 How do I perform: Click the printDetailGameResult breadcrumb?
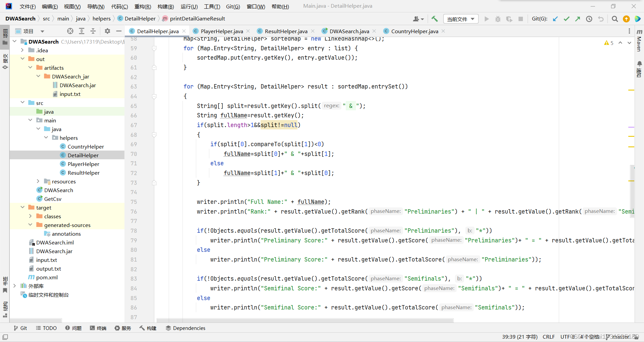[194, 18]
